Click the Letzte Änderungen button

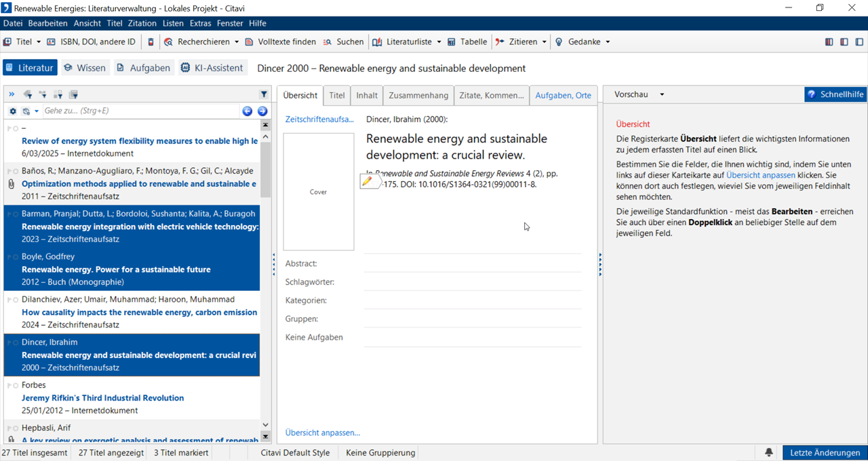[825, 452]
